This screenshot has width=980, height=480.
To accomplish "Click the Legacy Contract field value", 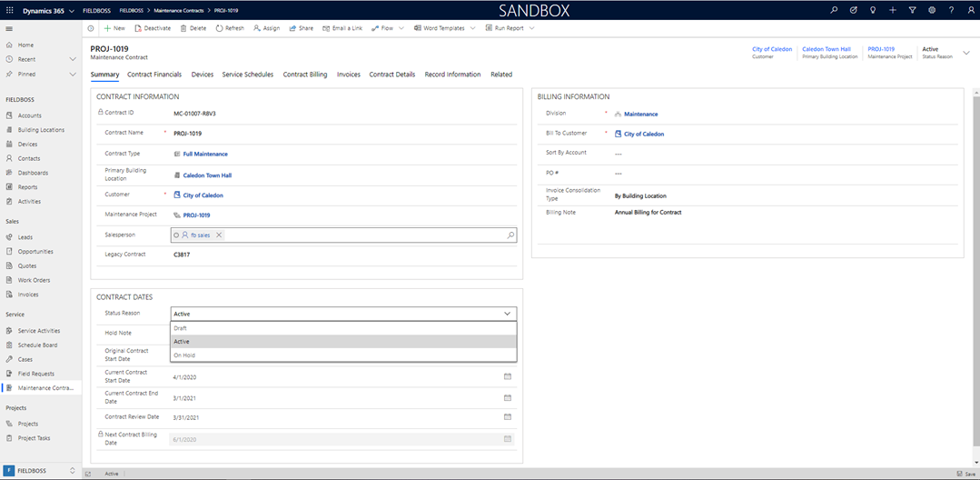I will pyautogui.click(x=182, y=255).
